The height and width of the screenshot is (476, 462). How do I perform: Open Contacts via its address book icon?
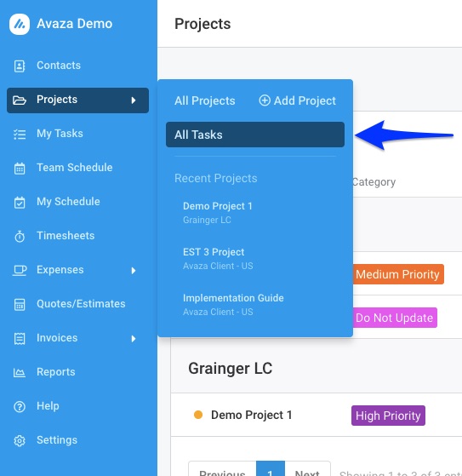pyautogui.click(x=20, y=66)
